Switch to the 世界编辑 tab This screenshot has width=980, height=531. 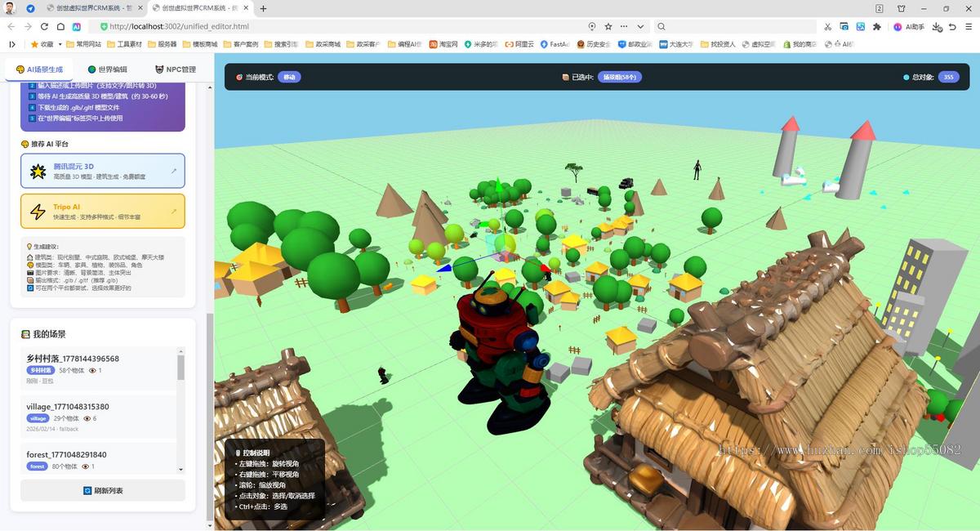click(x=107, y=69)
